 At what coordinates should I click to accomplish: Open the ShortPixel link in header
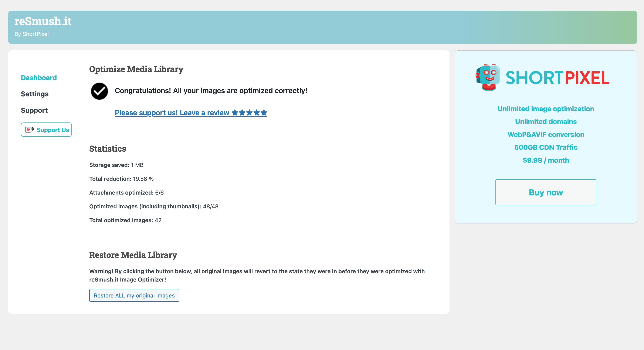[35, 34]
